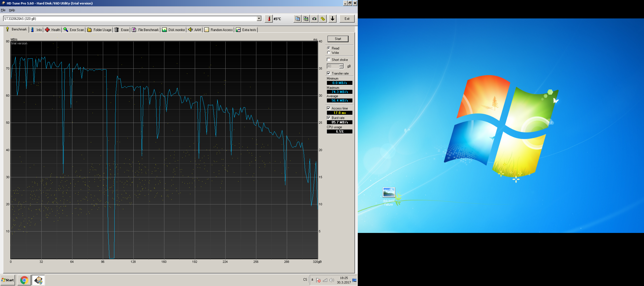Expand the ST3320620AS drive selection dropdown

click(259, 19)
